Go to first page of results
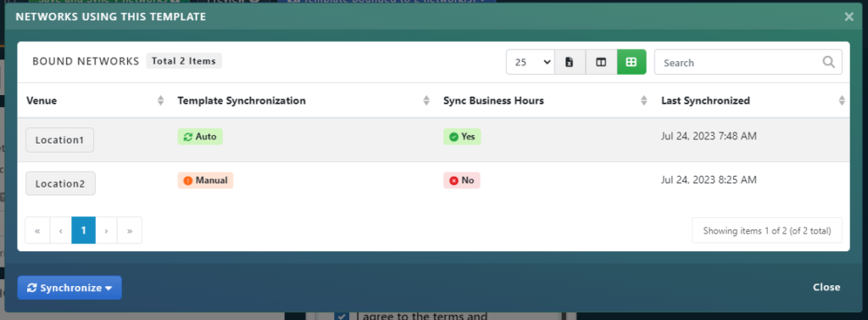Screen dimensions: 868x320 pos(37,230)
